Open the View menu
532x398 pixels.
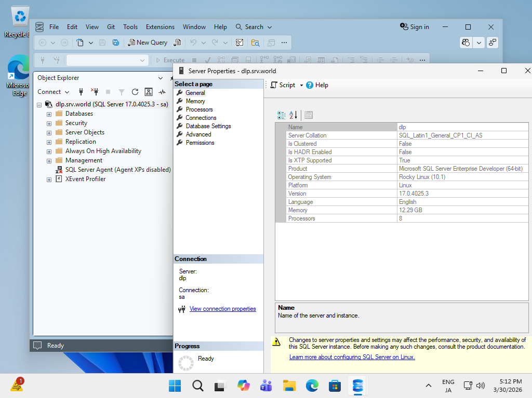pos(92,27)
